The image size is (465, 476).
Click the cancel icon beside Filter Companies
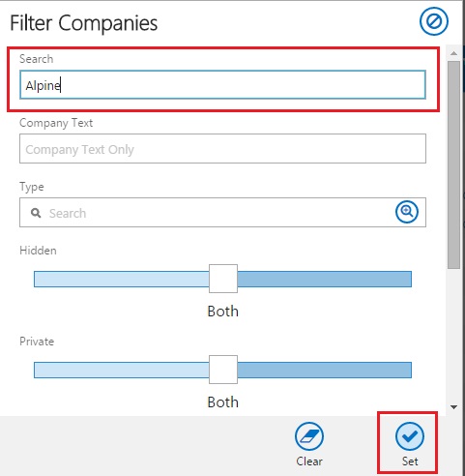point(434,21)
